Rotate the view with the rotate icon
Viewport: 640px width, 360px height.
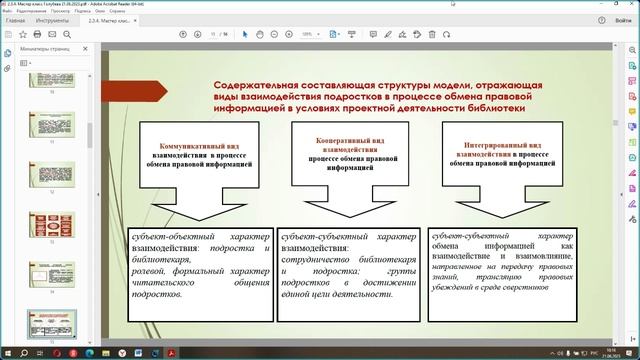coord(447,35)
